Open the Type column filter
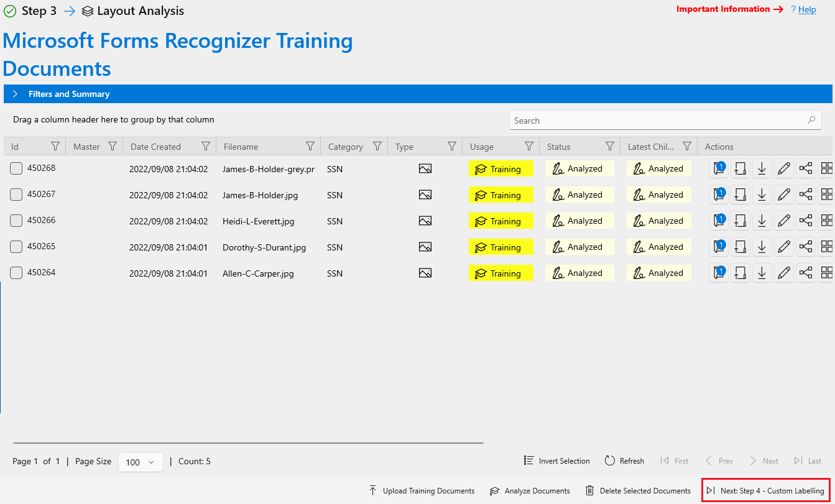 click(452, 147)
